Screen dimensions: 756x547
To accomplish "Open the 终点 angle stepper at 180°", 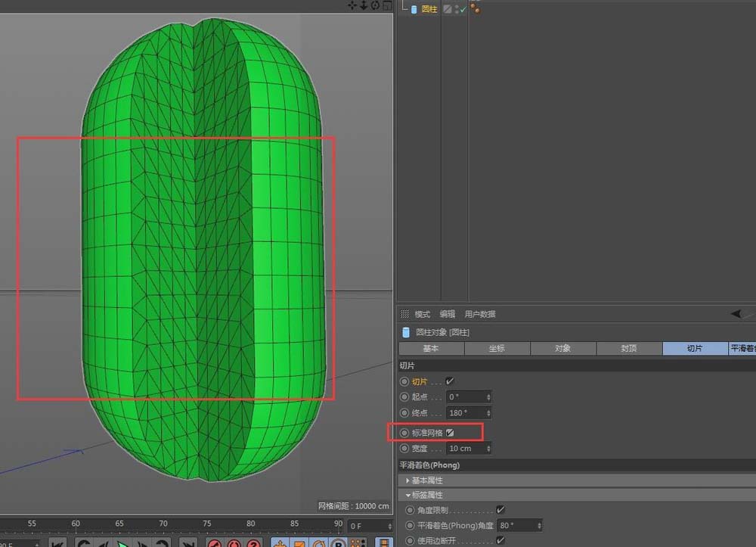I will point(488,412).
